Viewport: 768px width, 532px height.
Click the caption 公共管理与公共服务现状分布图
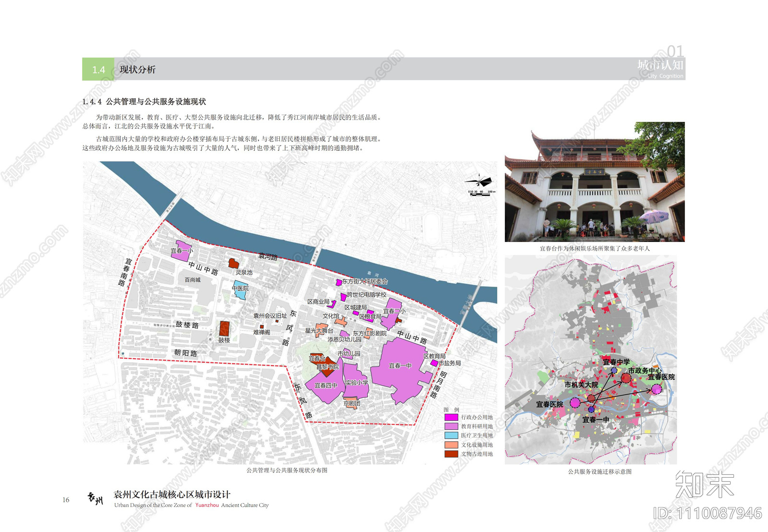pos(287,470)
